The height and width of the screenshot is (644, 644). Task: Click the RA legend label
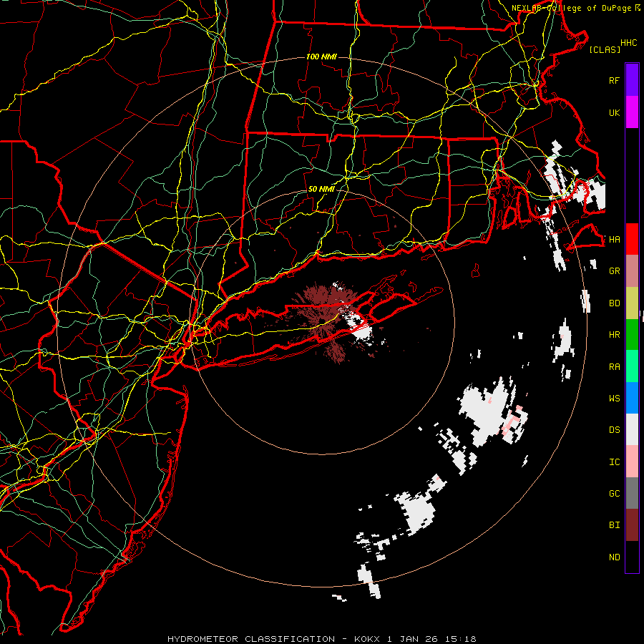[x=614, y=367]
